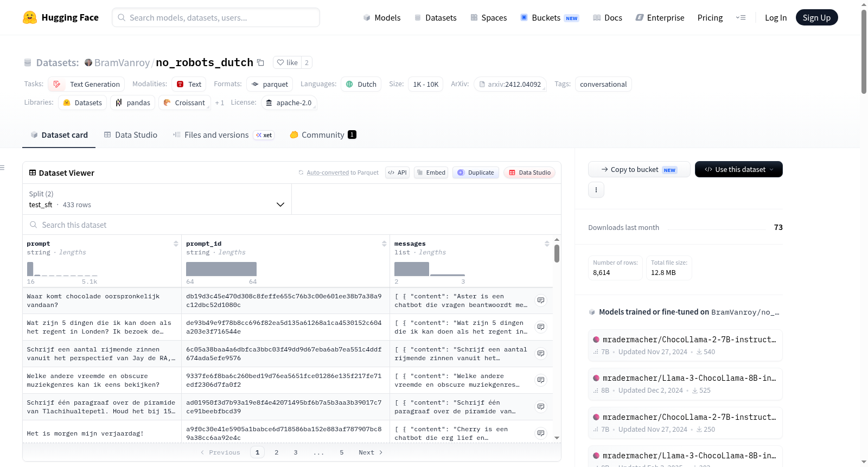Copy dataset name with the copy icon
Viewport: 868px width, 467px height.
pos(260,63)
